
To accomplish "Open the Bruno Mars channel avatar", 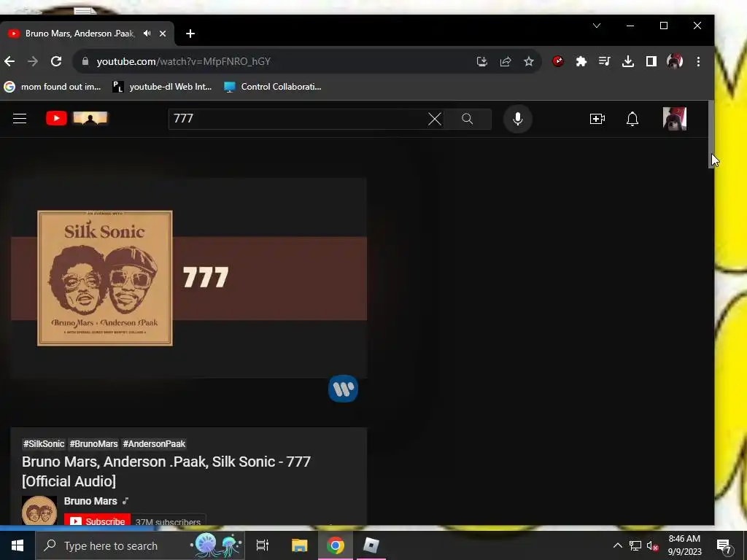I will (39, 511).
